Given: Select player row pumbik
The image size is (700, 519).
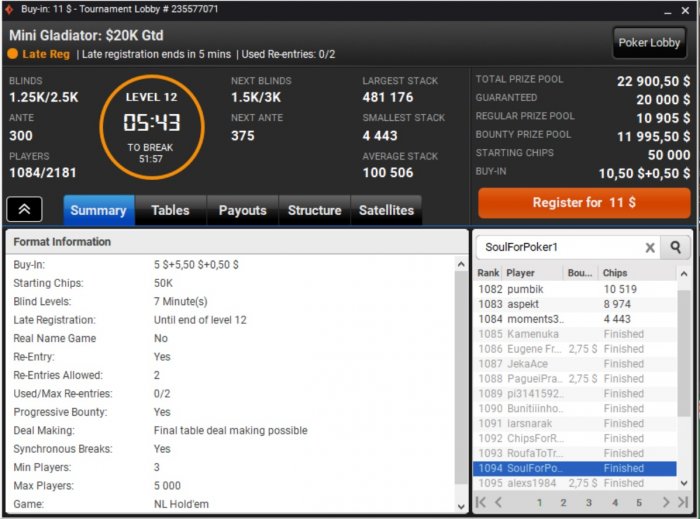Looking at the screenshot, I should (575, 289).
